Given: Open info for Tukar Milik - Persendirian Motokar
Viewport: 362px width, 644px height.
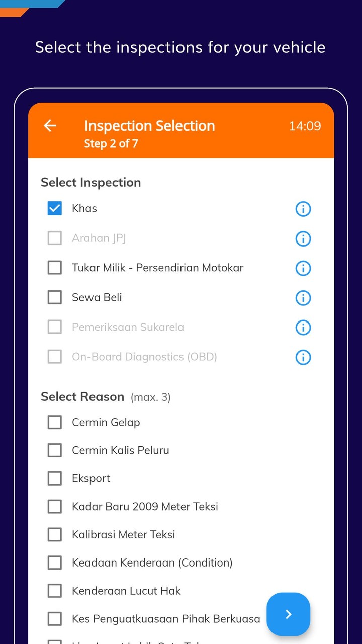Looking at the screenshot, I should [303, 268].
